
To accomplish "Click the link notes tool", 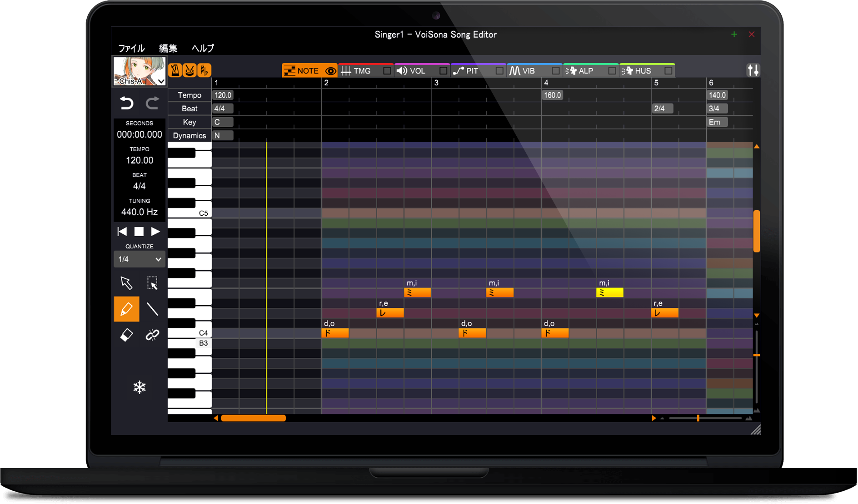I will [152, 335].
